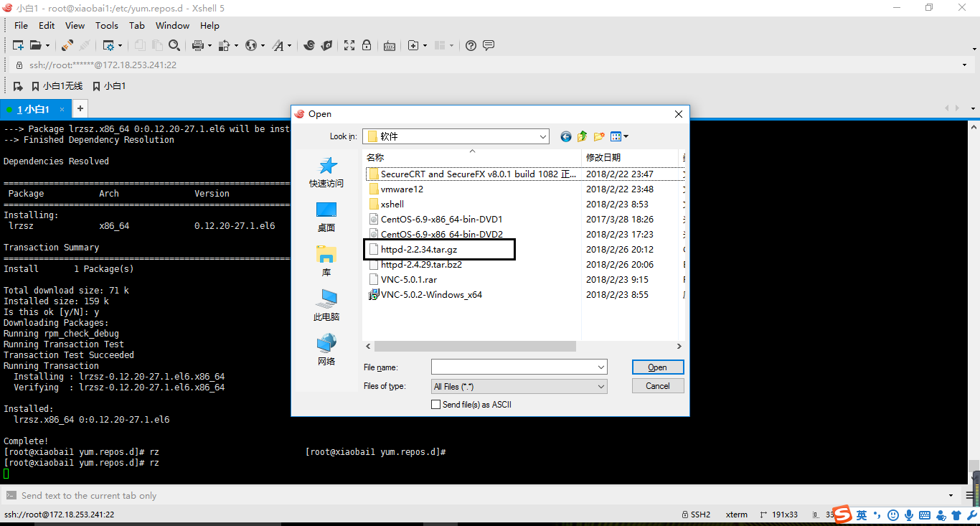Enable Send file(s) as ASCII checkbox

pyautogui.click(x=435, y=405)
